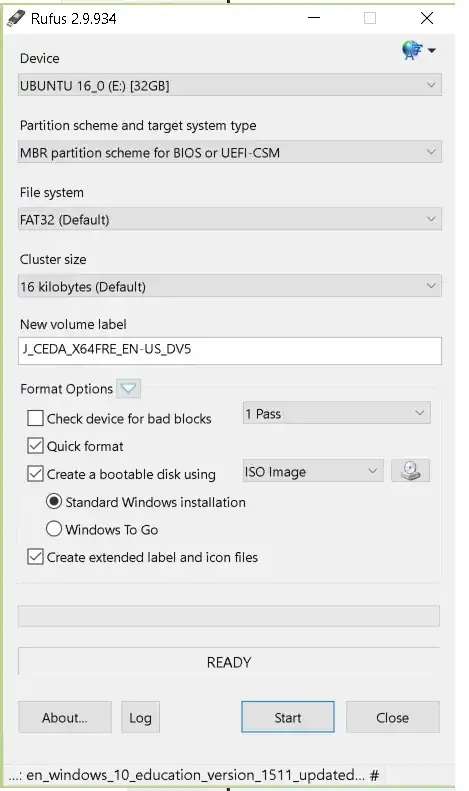Viewport: 469px width, 791px height.
Task: Open the language globe icon menu
Action: (x=419, y=50)
